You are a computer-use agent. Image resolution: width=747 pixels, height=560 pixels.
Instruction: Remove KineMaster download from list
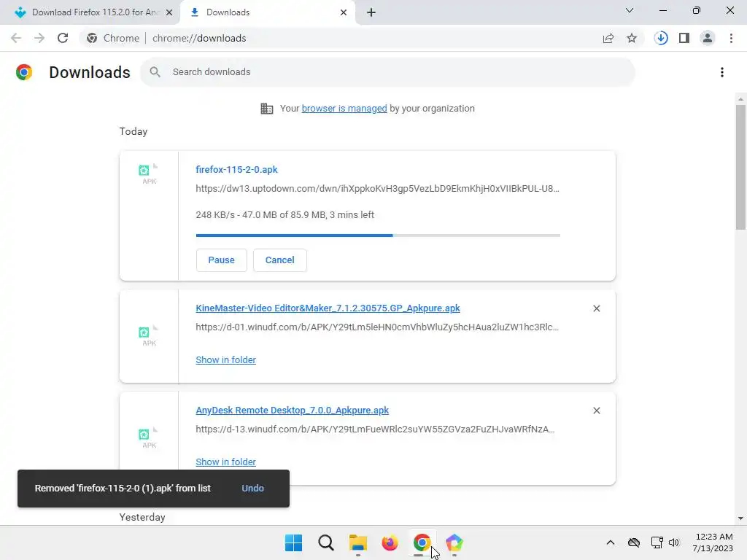pyautogui.click(x=596, y=308)
